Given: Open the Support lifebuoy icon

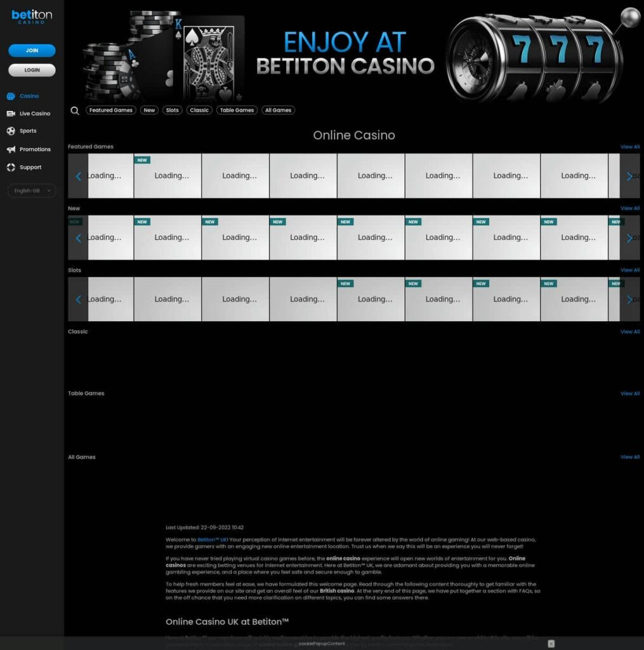Looking at the screenshot, I should click(x=11, y=168).
